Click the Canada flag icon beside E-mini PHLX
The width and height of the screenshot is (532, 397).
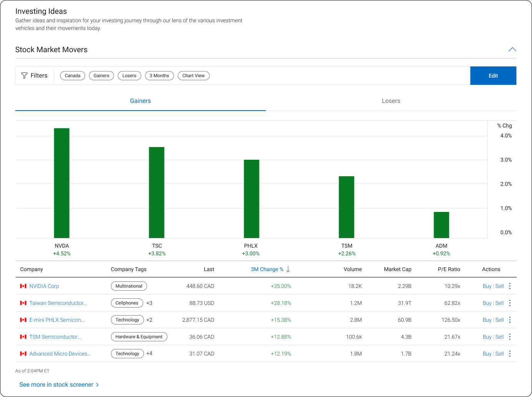coord(23,320)
